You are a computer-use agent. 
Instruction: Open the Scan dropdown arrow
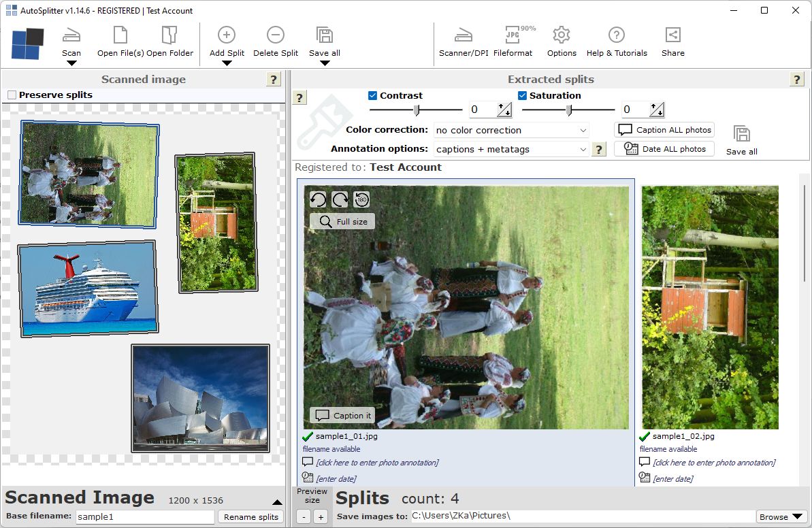(71, 63)
